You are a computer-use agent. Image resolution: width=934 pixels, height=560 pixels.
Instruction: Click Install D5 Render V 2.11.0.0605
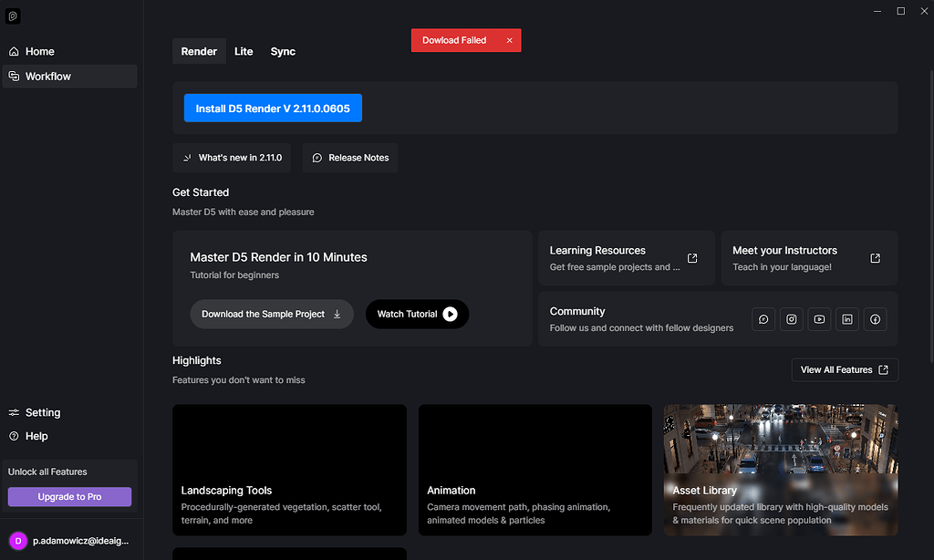click(x=272, y=108)
